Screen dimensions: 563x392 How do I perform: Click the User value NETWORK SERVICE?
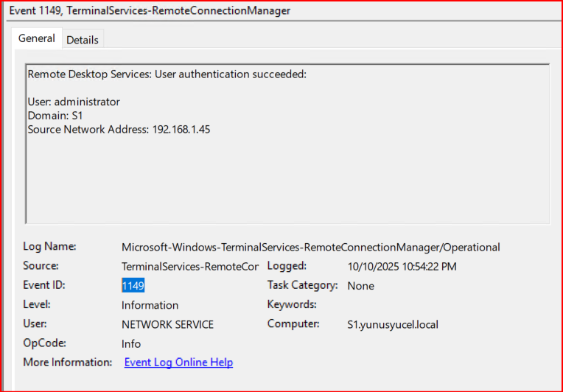(167, 324)
